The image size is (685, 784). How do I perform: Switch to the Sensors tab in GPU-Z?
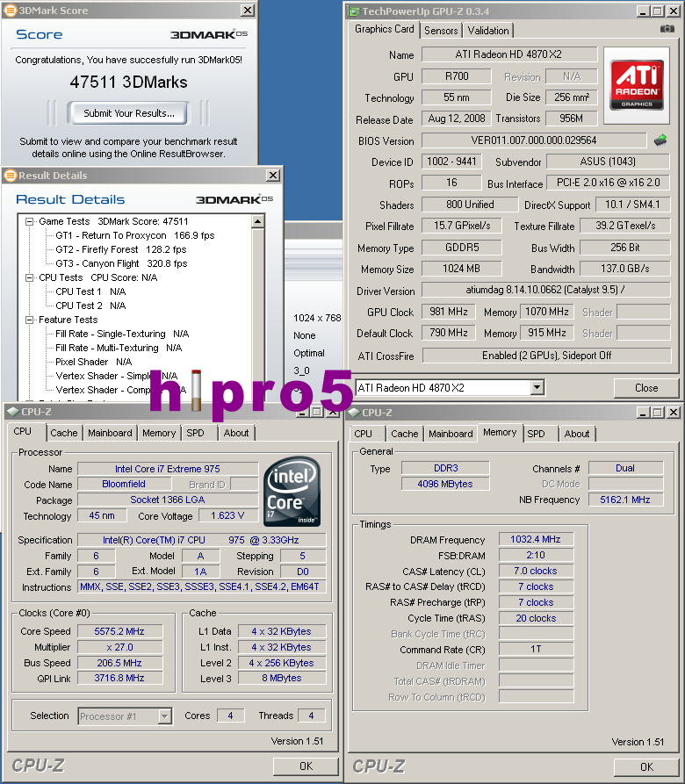click(441, 31)
